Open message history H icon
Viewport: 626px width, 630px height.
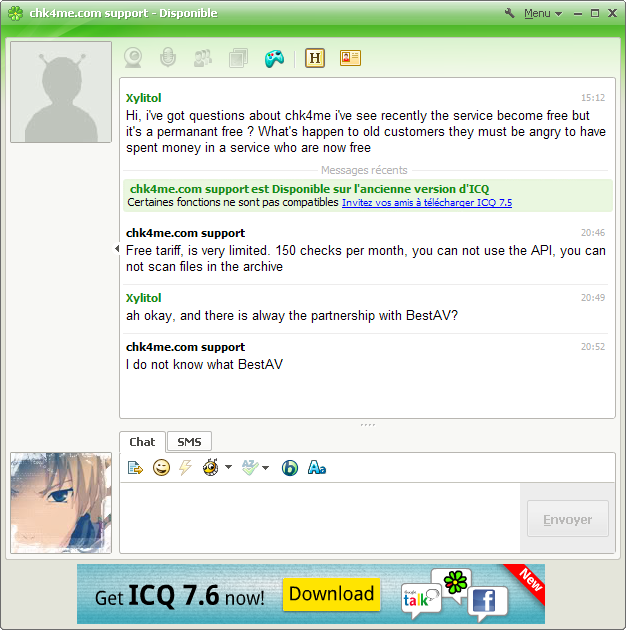point(315,58)
